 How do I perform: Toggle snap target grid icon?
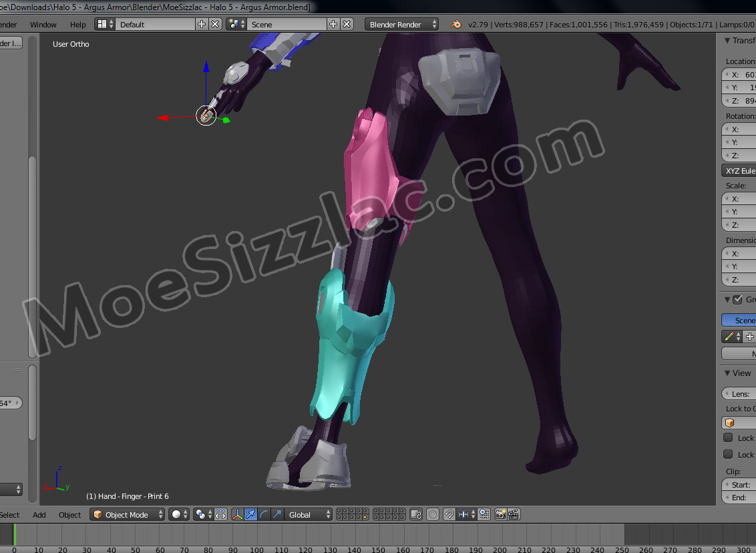coord(484,514)
